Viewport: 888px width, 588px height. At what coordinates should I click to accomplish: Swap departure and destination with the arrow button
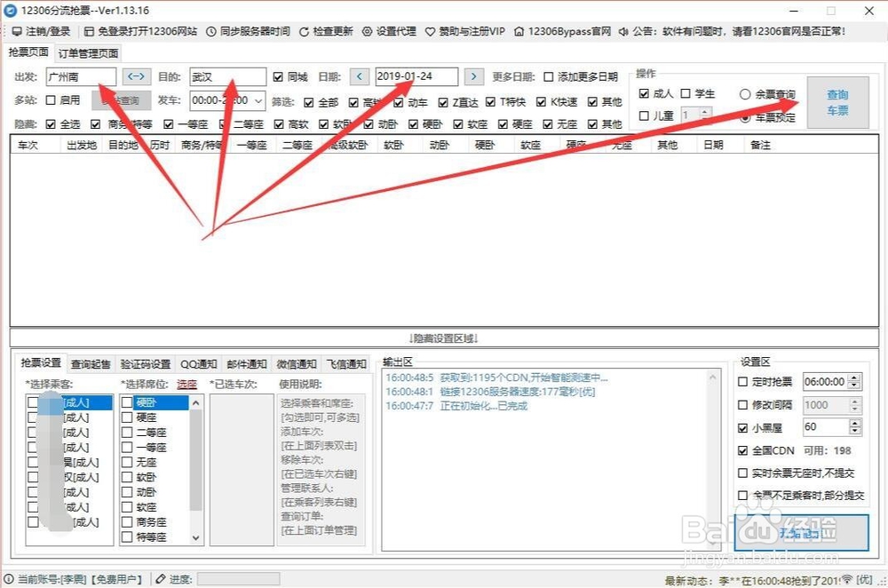(137, 75)
